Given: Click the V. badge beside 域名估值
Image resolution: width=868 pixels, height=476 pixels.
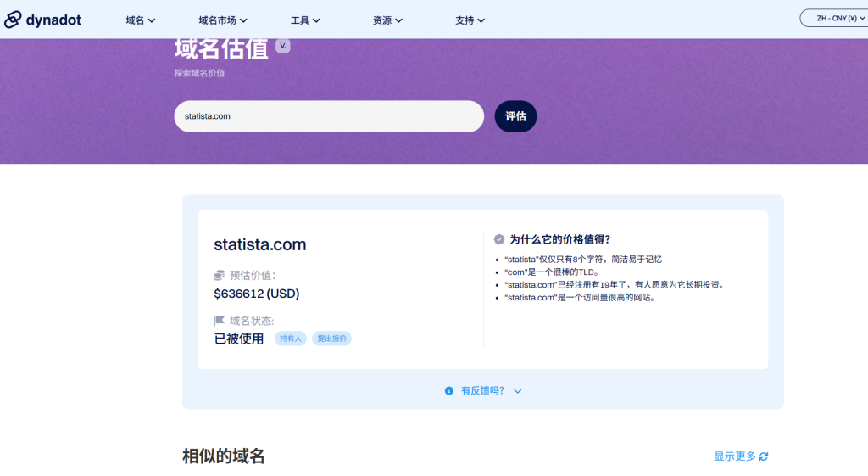Looking at the screenshot, I should pyautogui.click(x=283, y=46).
